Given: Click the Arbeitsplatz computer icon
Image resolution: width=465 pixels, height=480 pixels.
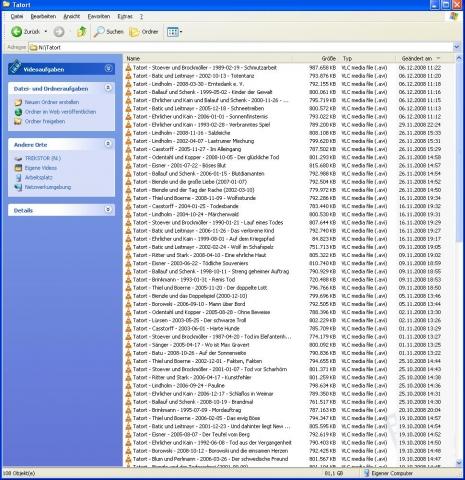Looking at the screenshot, I should pos(18,178).
